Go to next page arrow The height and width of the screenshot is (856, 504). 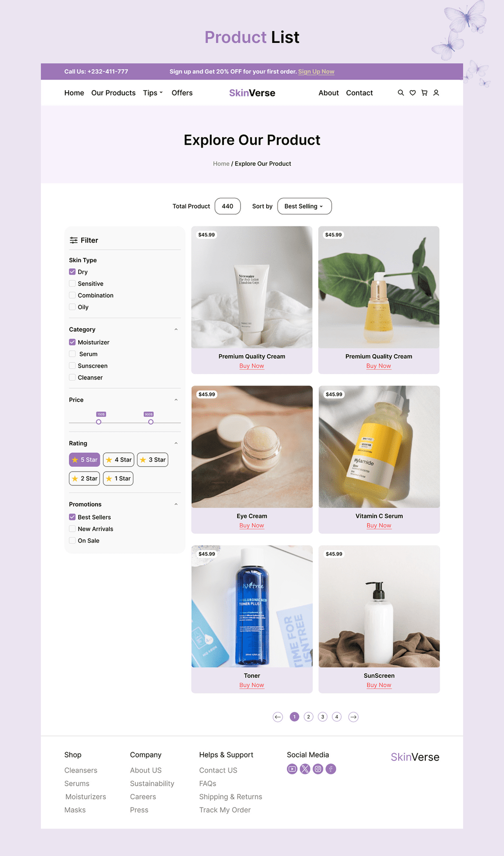tap(353, 717)
